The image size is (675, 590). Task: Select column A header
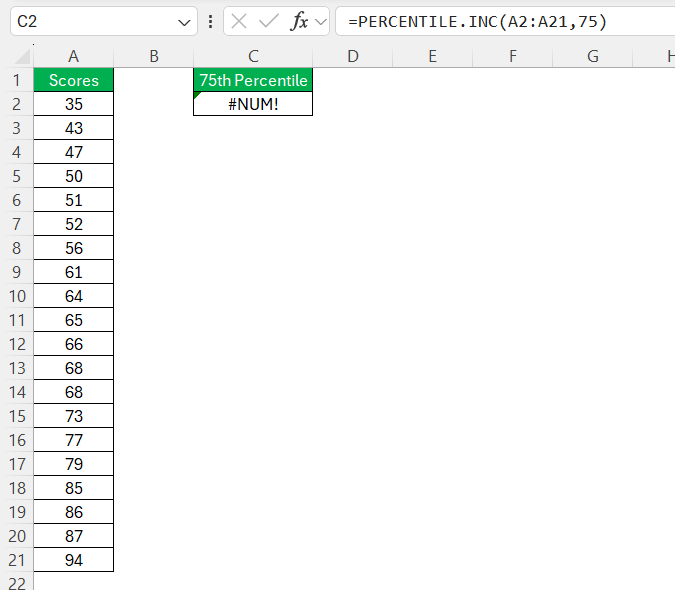[x=74, y=56]
